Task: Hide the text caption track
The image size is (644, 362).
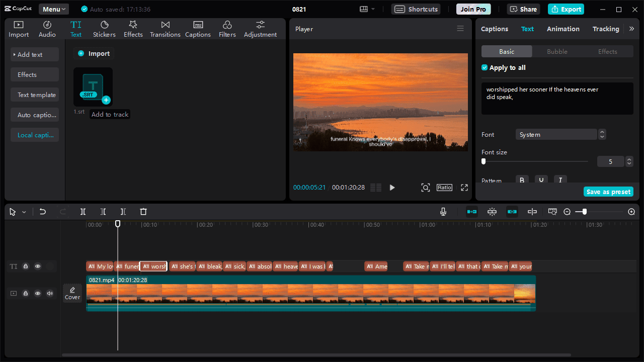Action: click(38, 266)
